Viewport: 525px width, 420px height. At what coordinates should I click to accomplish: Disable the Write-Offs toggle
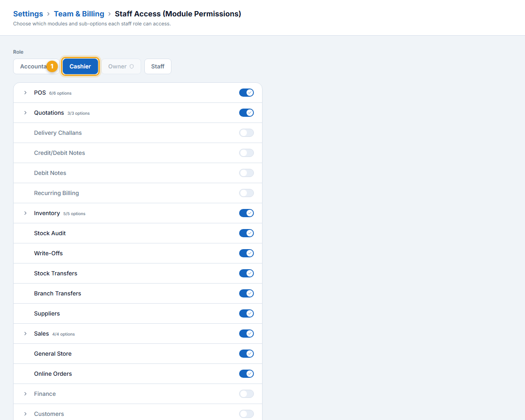coord(247,253)
